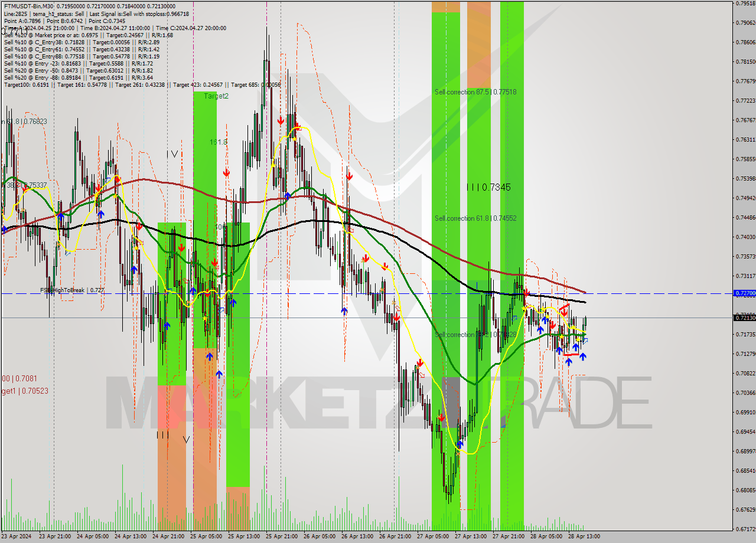Click the '28 Apr 13:00' time axis label
Viewport: 756px width, 543px height.
point(584,537)
